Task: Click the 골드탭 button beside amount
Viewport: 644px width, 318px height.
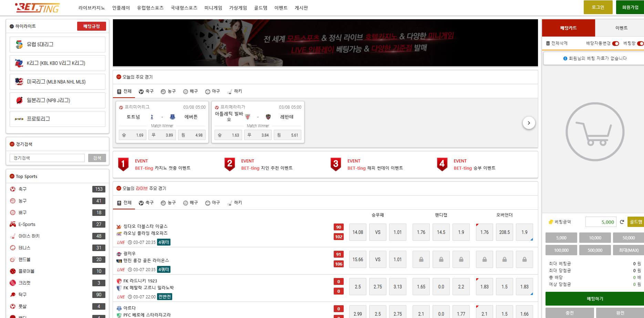Action: point(636,222)
